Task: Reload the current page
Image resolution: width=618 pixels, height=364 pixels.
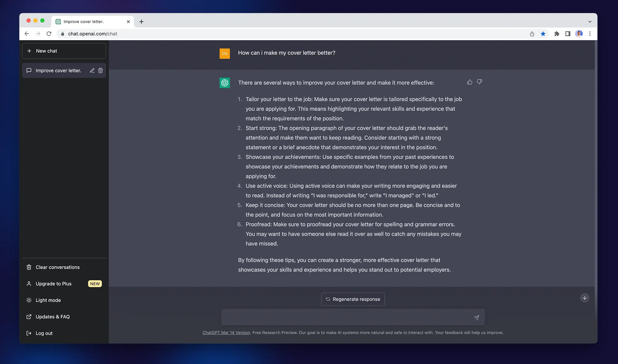Action: pos(49,34)
